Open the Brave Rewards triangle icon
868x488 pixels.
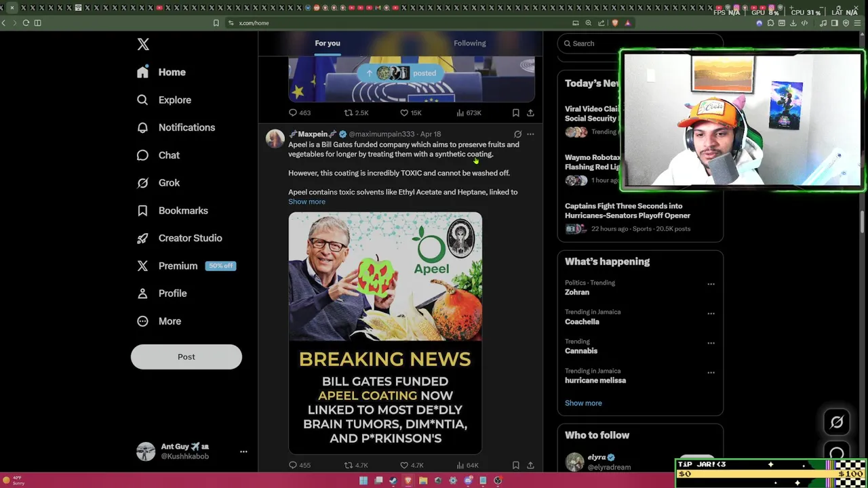coord(627,23)
